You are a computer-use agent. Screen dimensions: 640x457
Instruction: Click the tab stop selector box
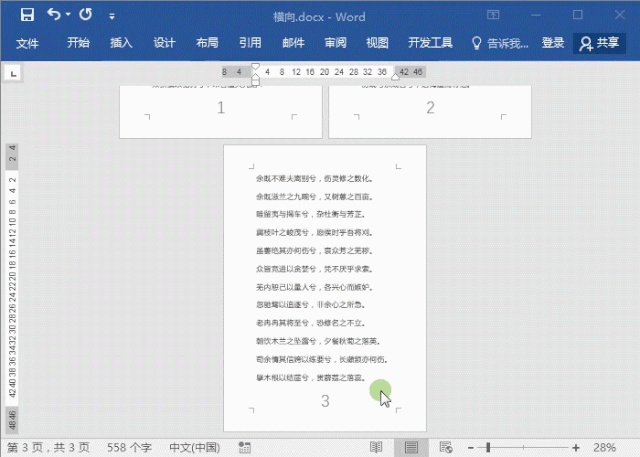pyautogui.click(x=13, y=74)
